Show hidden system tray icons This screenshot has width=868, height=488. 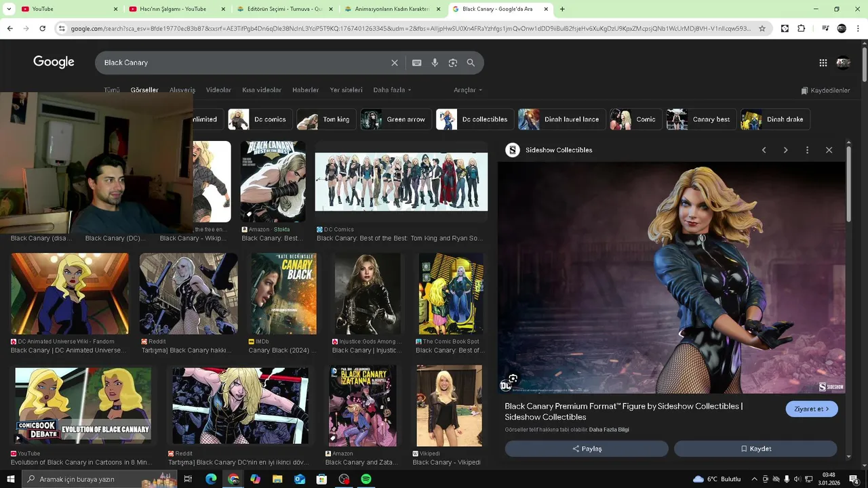click(754, 479)
